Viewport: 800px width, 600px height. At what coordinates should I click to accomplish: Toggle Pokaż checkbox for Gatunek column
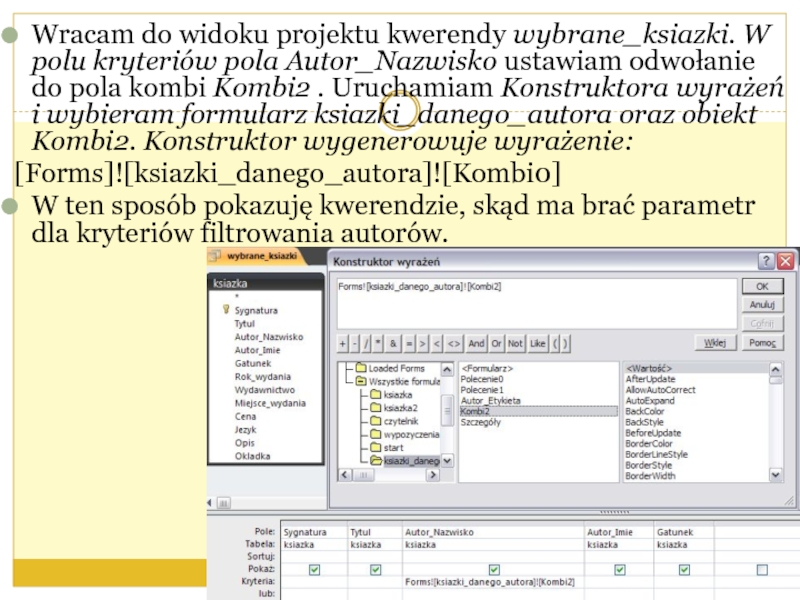pyautogui.click(x=684, y=569)
